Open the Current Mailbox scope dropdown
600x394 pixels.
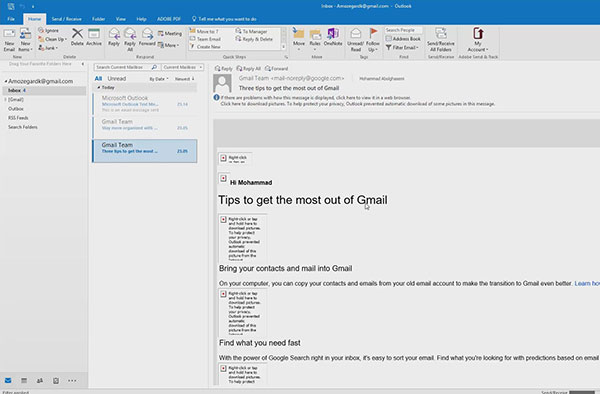coord(183,67)
